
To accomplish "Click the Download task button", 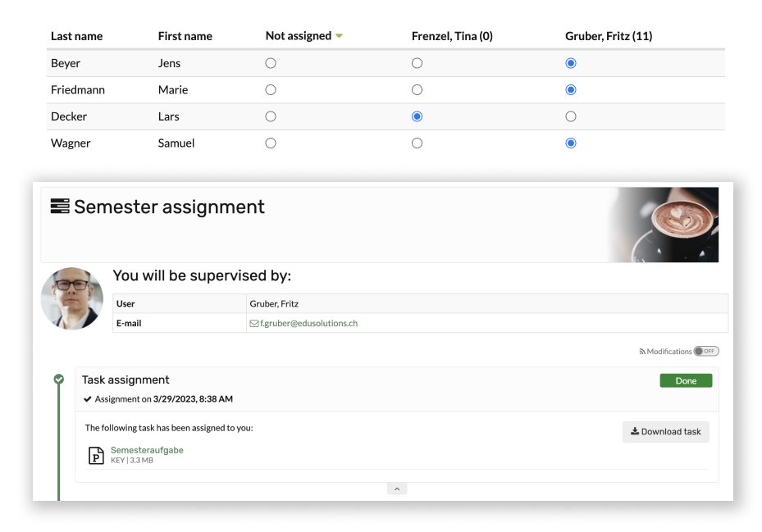I will click(666, 431).
